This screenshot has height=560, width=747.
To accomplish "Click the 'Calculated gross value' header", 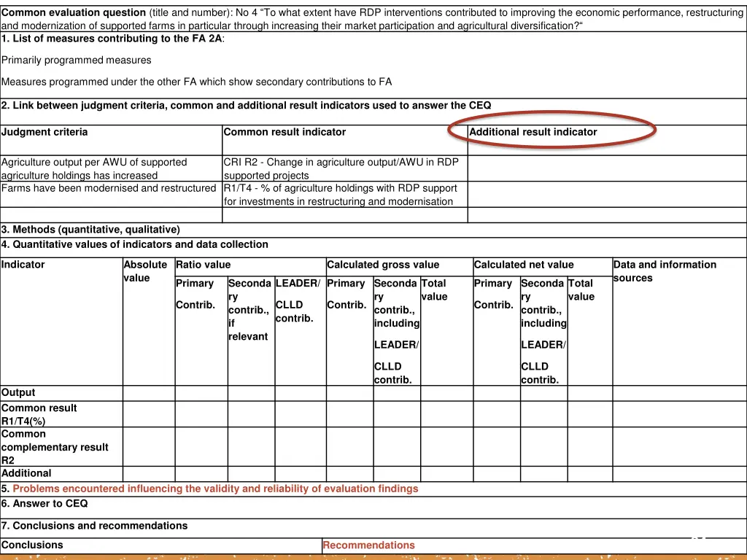I will (x=383, y=265).
